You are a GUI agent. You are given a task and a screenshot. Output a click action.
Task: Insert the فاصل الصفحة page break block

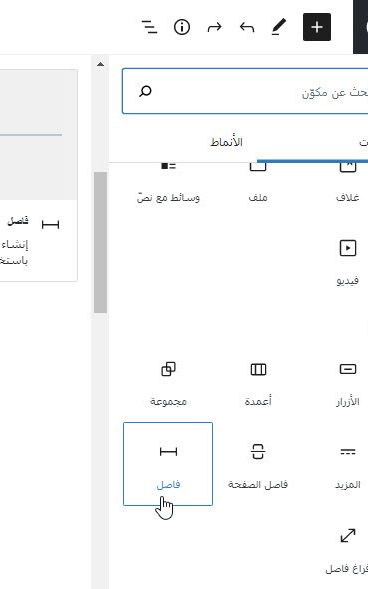pyautogui.click(x=258, y=464)
